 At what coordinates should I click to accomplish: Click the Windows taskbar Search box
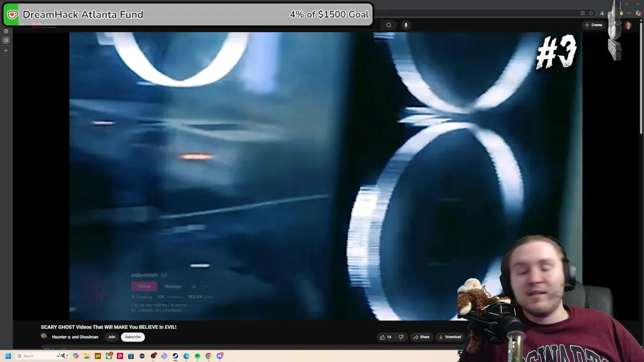click(x=42, y=356)
